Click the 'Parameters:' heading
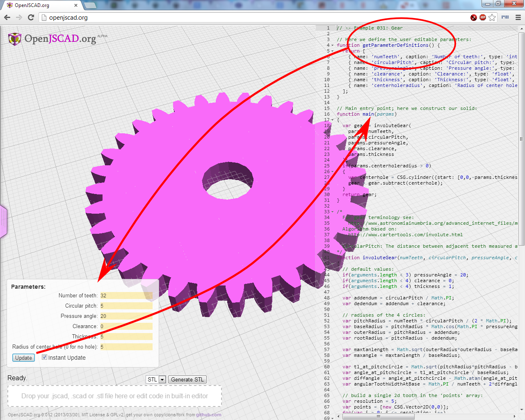 click(28, 287)
